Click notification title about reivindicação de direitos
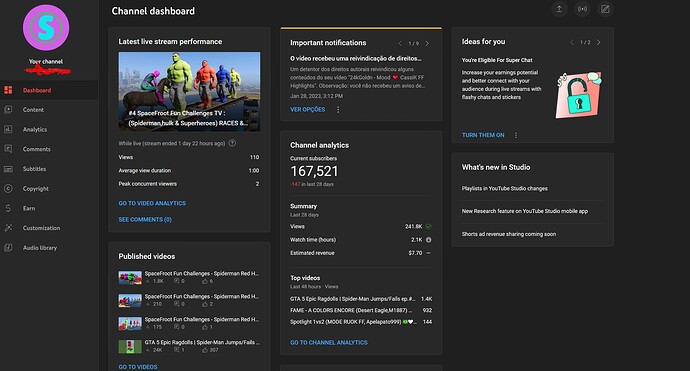Viewport: 690px width, 371px height. [x=356, y=59]
